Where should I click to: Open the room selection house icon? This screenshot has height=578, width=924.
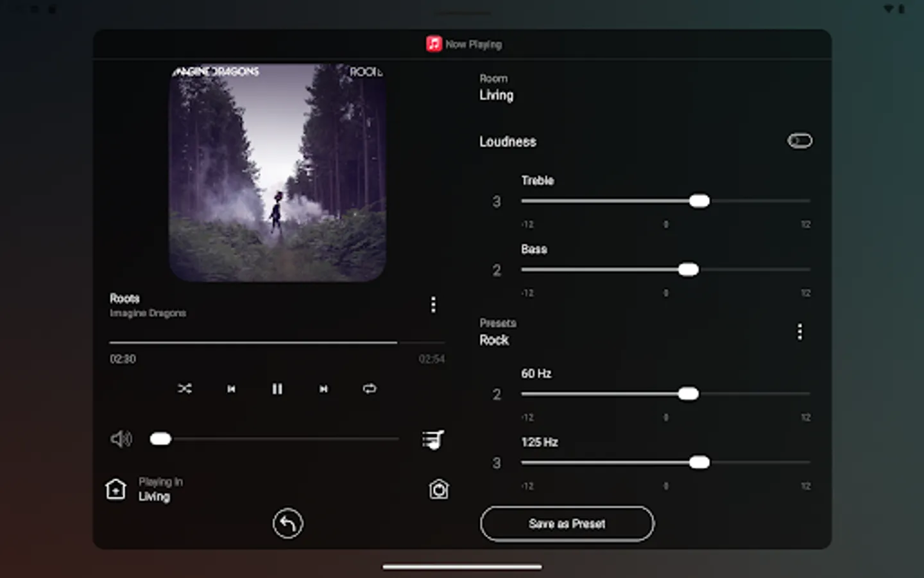tap(116, 489)
